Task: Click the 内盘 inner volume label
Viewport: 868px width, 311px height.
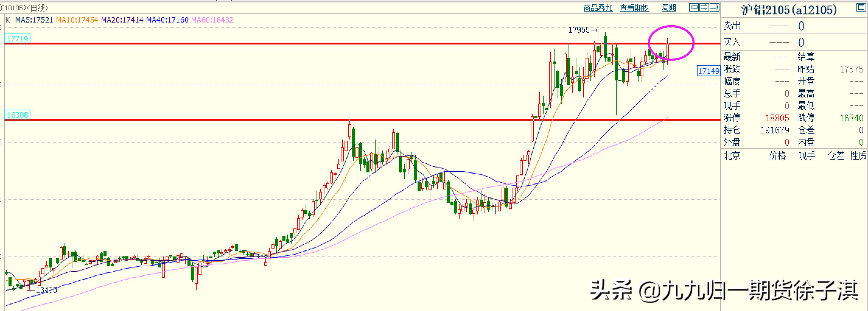Action: (x=806, y=142)
